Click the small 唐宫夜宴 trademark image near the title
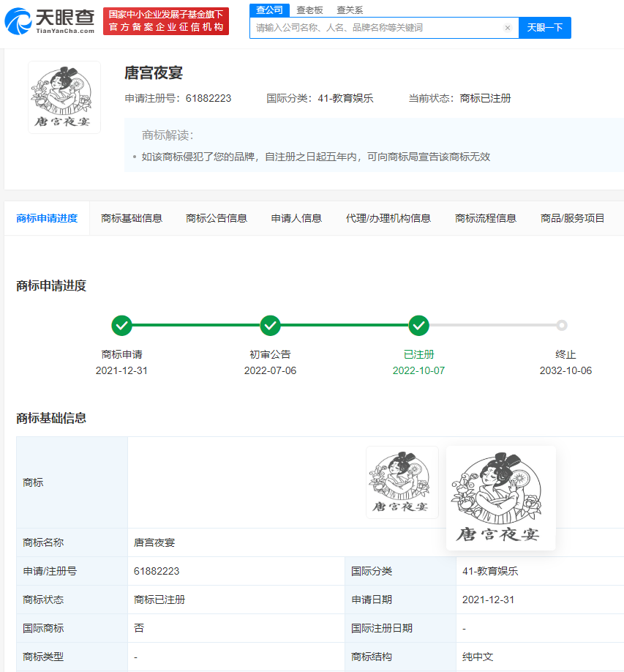 coord(64,95)
